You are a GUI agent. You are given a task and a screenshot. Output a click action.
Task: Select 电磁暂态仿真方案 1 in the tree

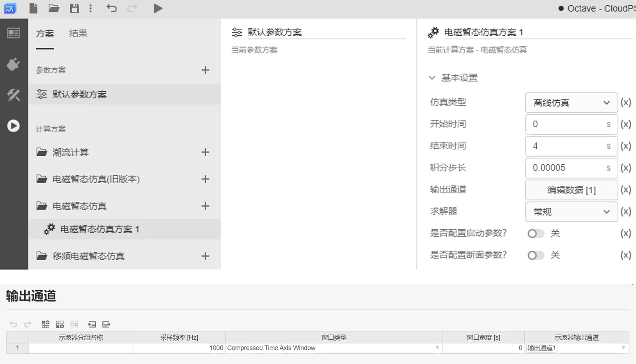click(101, 229)
